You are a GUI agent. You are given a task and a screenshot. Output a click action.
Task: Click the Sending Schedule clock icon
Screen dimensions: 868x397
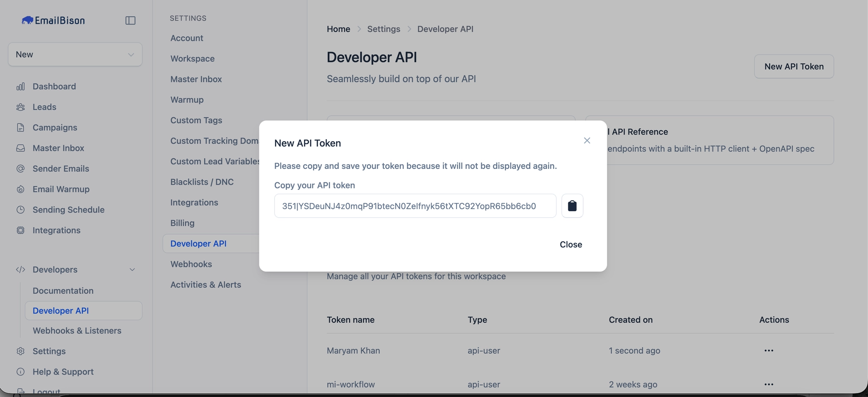[x=21, y=210]
